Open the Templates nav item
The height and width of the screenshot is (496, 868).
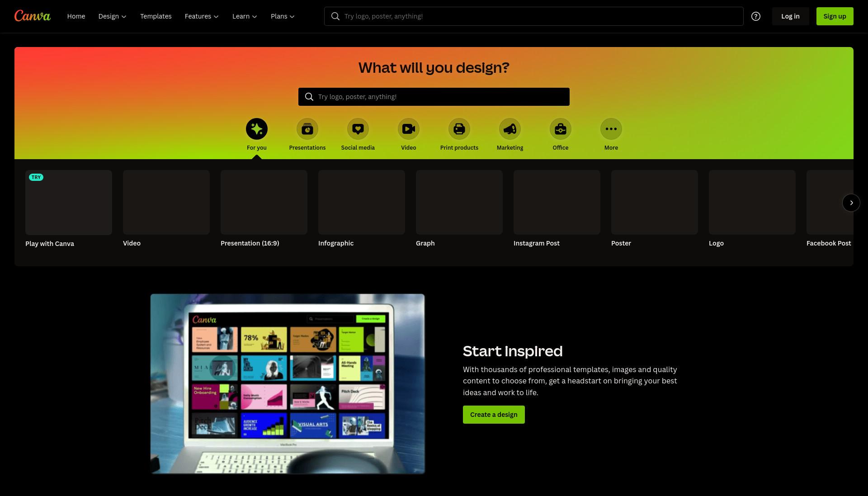pyautogui.click(x=156, y=16)
